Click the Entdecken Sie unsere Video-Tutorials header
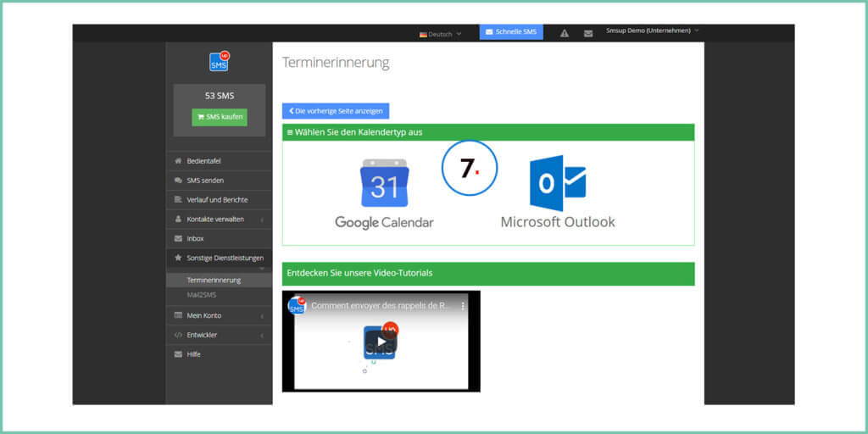Image resolution: width=868 pixels, height=434 pixels. click(x=488, y=274)
